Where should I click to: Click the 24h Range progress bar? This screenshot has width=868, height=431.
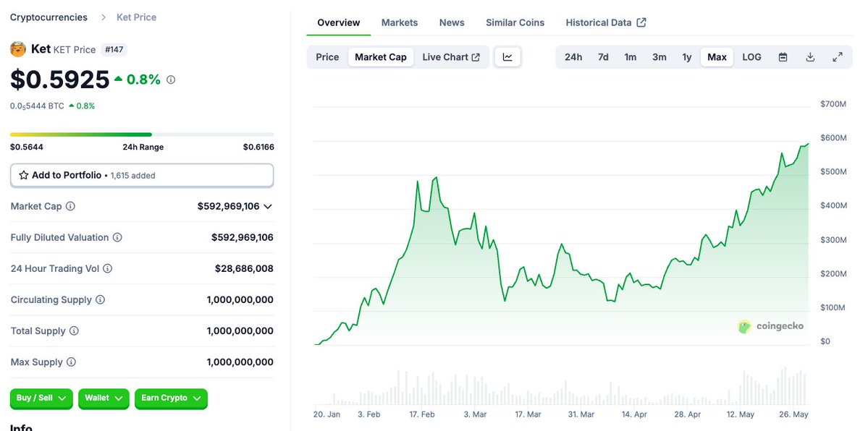pyautogui.click(x=142, y=135)
